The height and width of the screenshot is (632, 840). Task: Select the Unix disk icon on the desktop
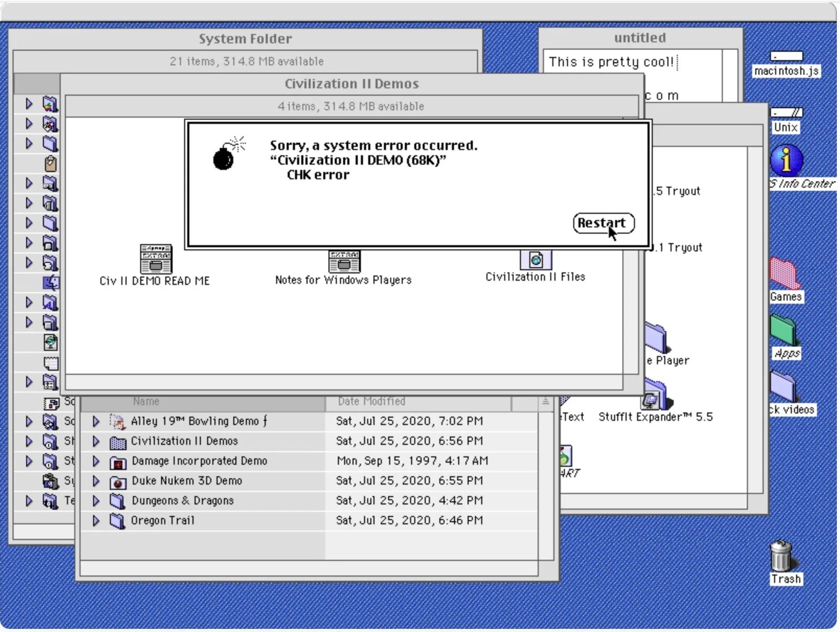click(x=786, y=112)
